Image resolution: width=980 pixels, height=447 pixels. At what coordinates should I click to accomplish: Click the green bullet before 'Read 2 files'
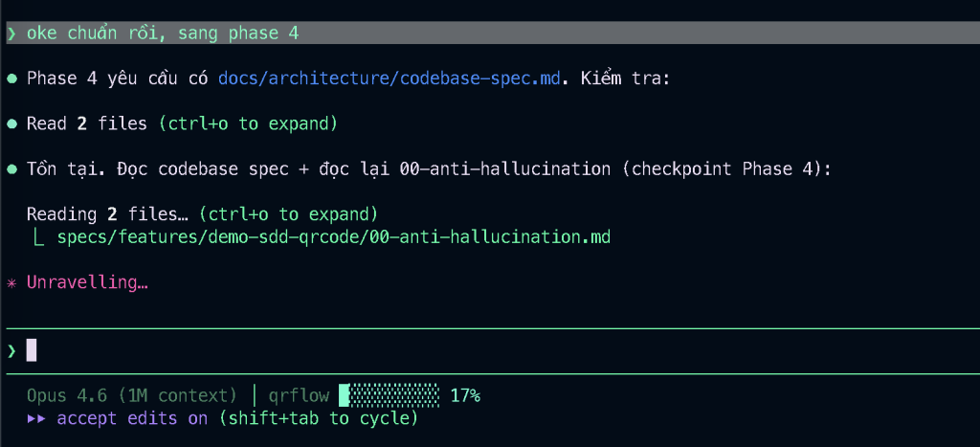[11, 123]
